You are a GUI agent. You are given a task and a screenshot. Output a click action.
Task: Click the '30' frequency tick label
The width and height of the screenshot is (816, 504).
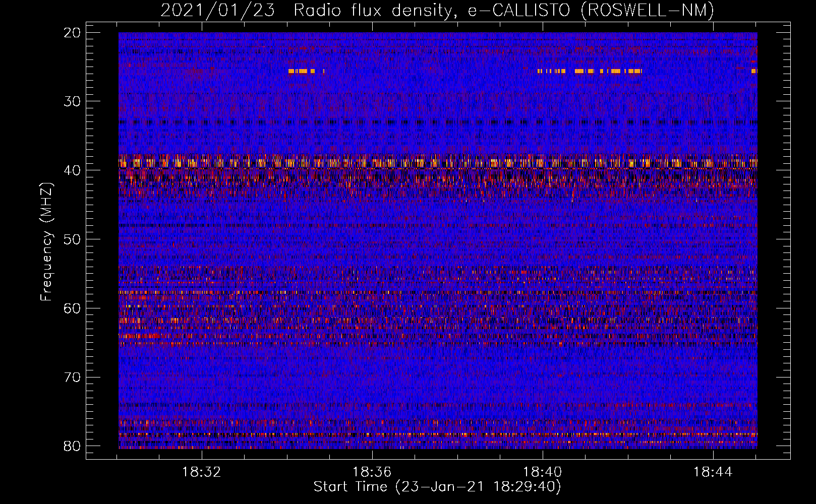[x=73, y=101]
